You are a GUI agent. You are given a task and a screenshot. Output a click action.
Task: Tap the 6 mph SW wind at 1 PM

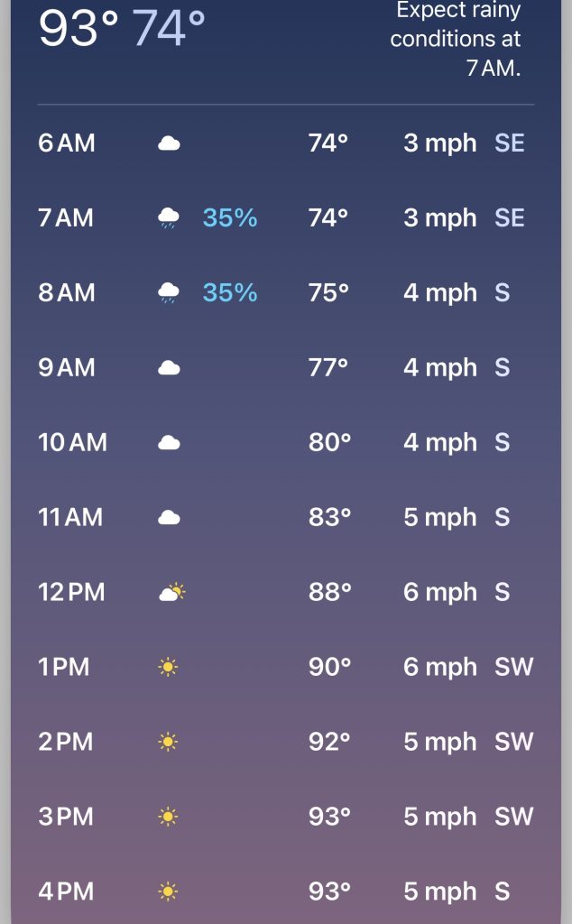(x=468, y=667)
